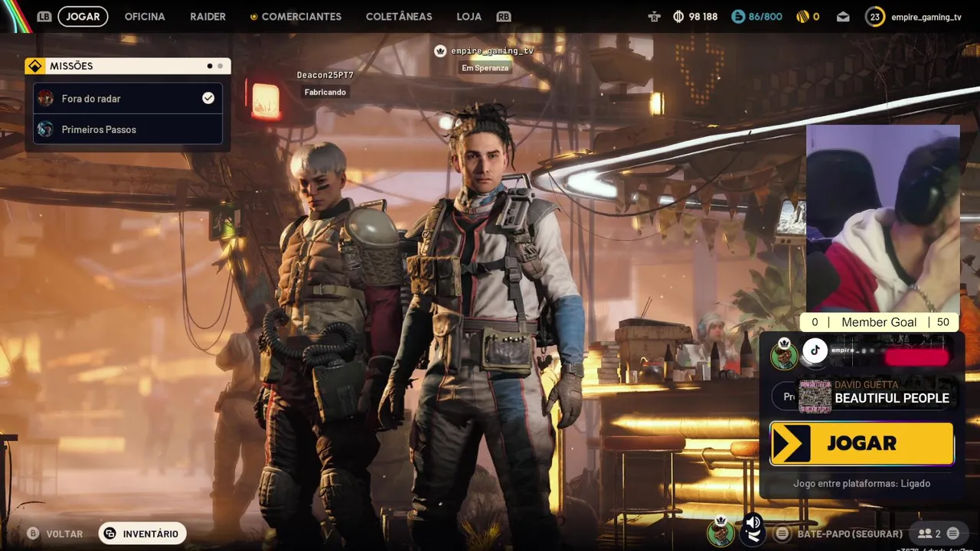Click the level 23 progress ring
The image size is (980, 551).
[875, 16]
